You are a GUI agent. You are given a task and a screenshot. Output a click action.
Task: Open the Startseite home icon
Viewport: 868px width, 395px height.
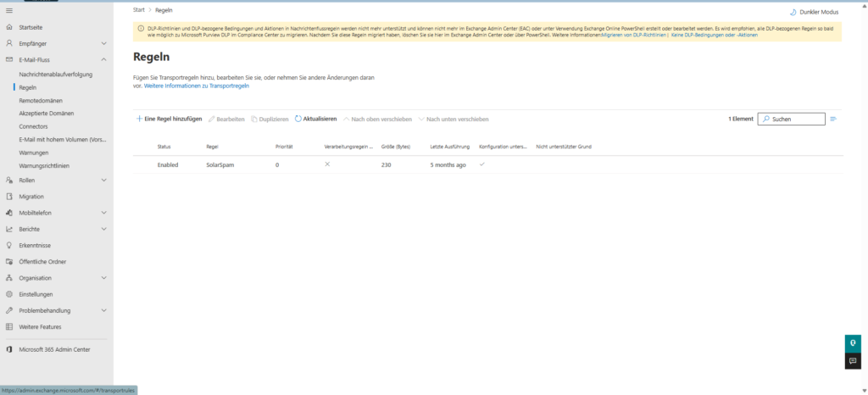[x=9, y=26]
